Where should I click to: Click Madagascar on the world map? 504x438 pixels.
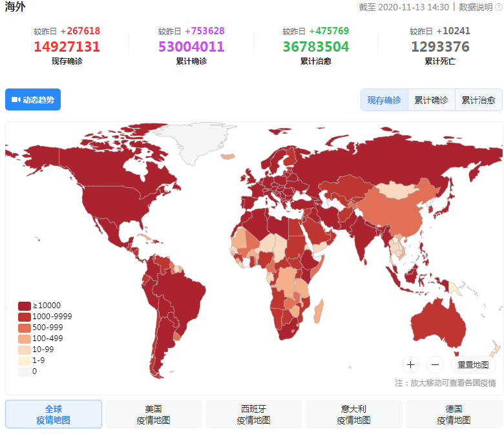318,311
